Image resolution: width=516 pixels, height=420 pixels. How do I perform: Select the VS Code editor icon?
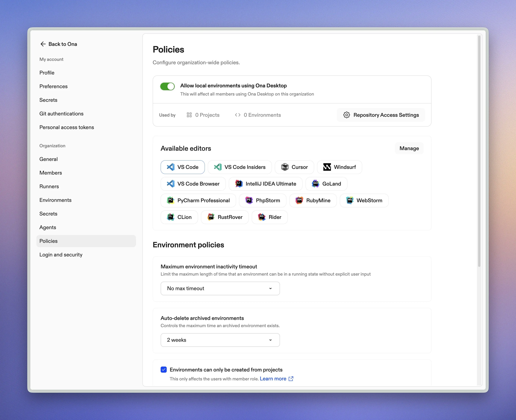183,167
